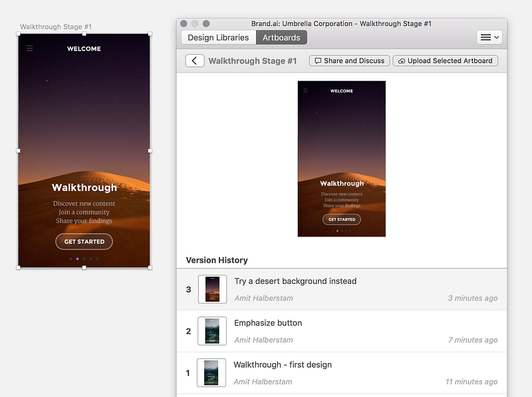Screen dimensions: 532x397
Task: Open the hamburger menu dropdown
Action: click(489, 37)
